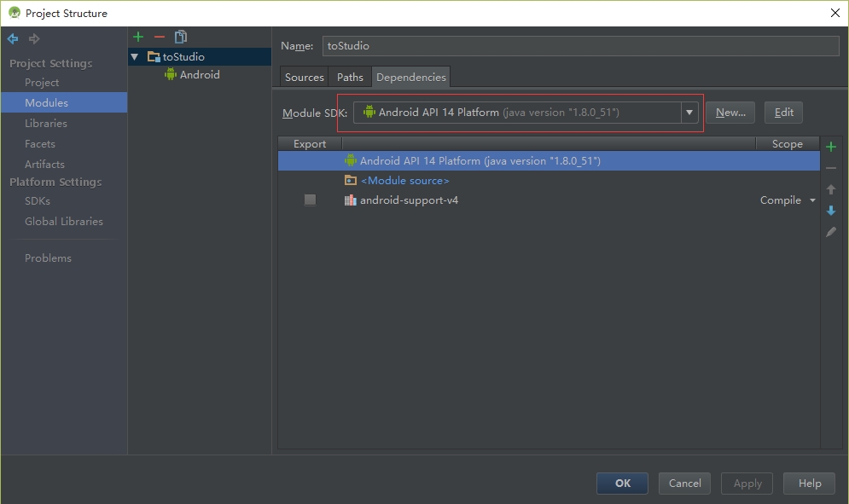Go back with the blue back arrow
This screenshot has height=504, width=849.
(13, 38)
